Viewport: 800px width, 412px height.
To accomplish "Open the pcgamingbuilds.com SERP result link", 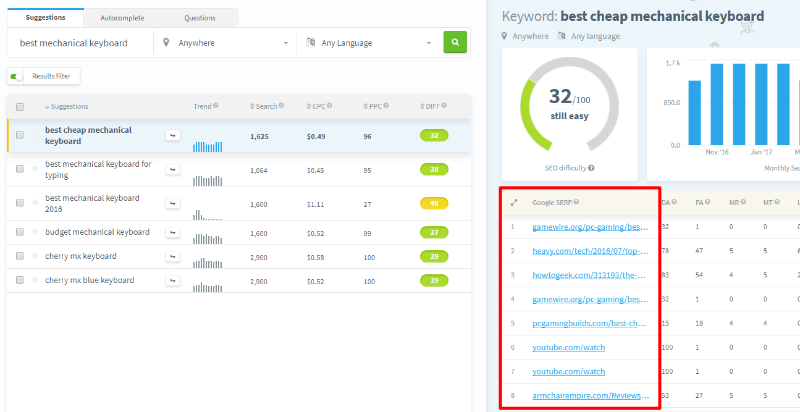I will point(589,323).
